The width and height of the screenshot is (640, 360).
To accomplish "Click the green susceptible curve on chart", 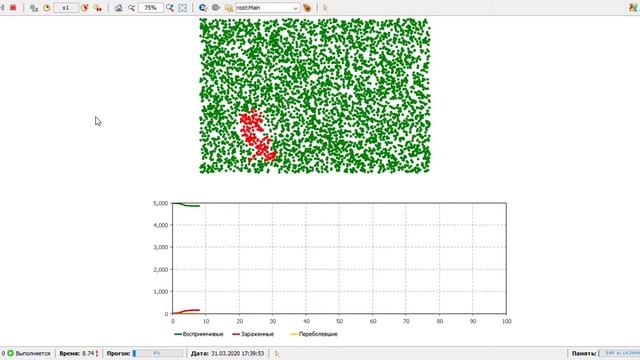I will [186, 204].
